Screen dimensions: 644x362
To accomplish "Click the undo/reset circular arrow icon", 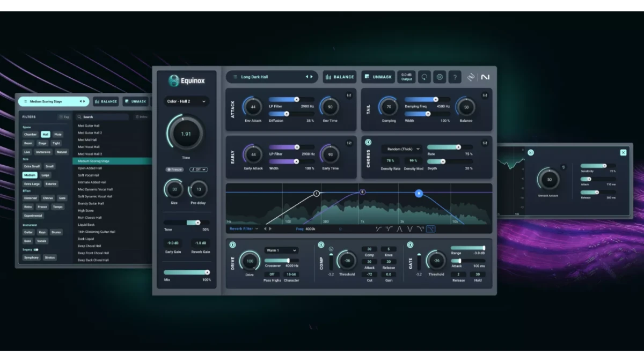I will pos(425,77).
